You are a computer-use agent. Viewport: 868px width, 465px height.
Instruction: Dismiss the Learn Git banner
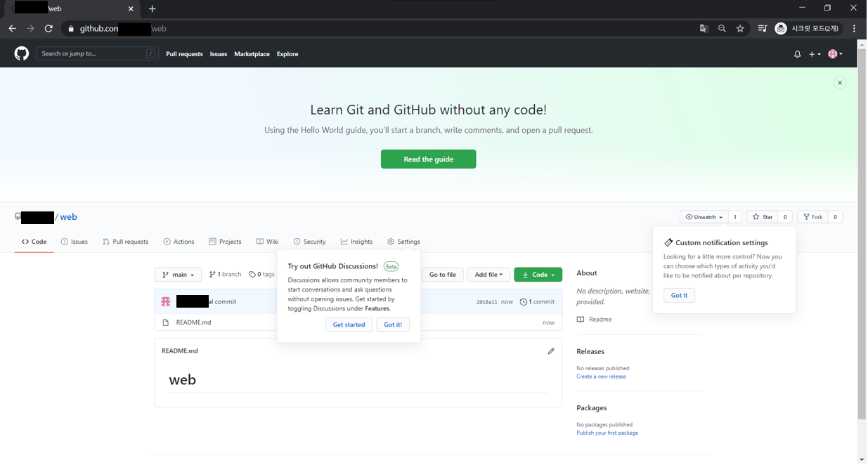pyautogui.click(x=839, y=83)
